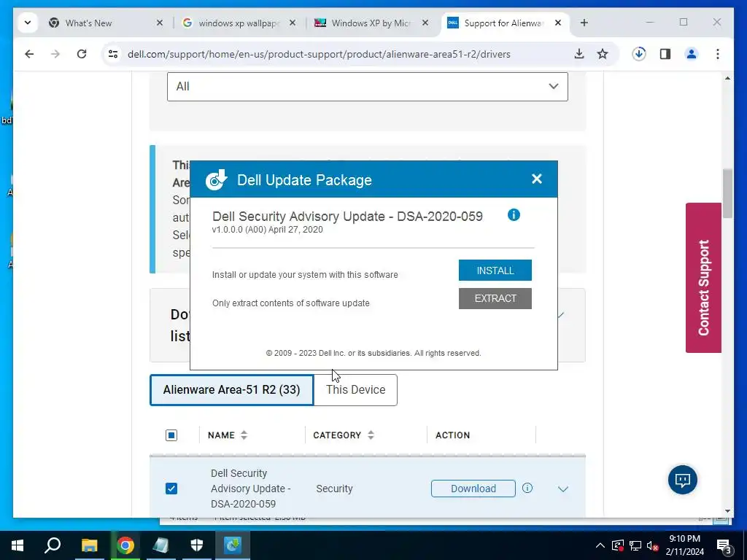Screen dimensions: 747x560
Task: Open the chat bubble icon
Action: pyautogui.click(x=682, y=480)
